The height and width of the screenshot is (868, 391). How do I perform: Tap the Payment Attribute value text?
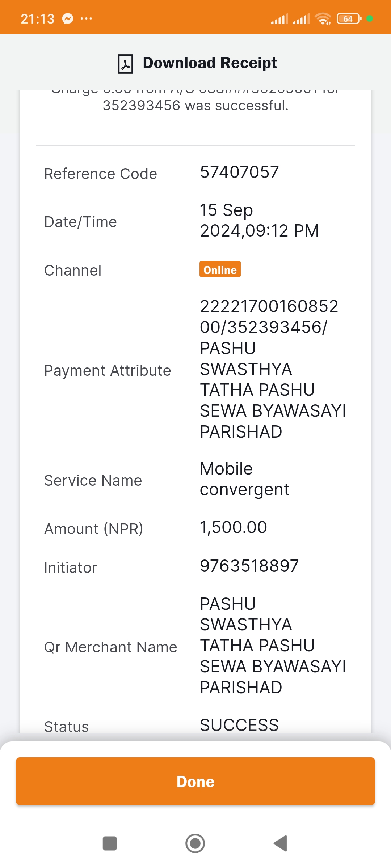(x=273, y=369)
